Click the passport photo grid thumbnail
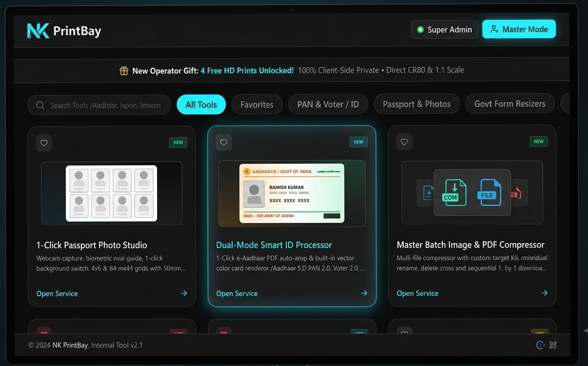Image resolution: width=588 pixels, height=366 pixels. 111,193
